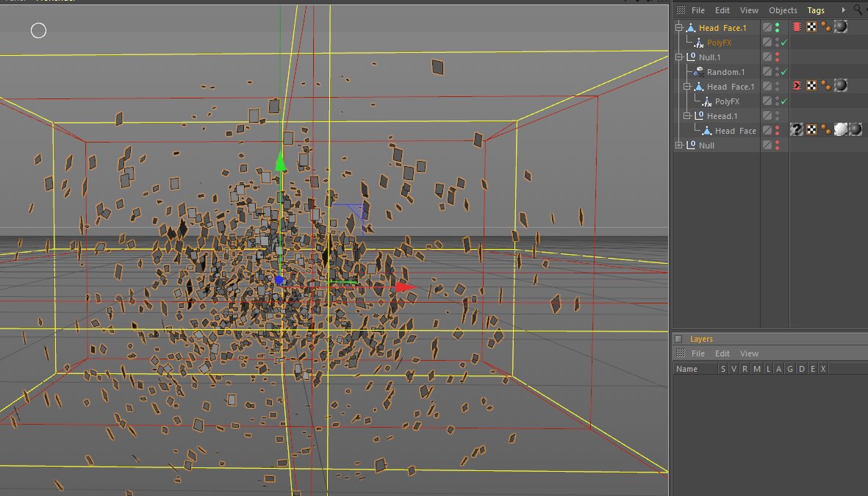Open the Object Manager Edit menu

[722, 10]
